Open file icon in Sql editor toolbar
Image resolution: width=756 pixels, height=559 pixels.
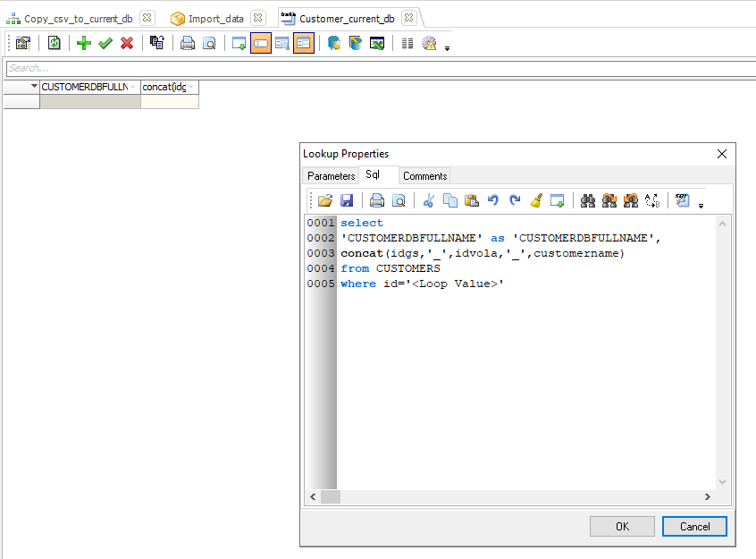click(325, 200)
